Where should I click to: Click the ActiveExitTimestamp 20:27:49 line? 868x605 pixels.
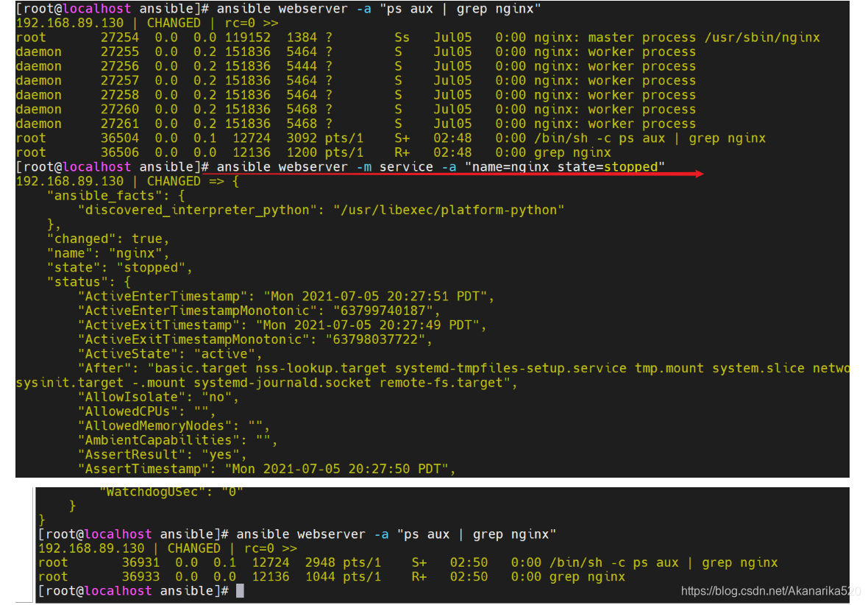282,326
